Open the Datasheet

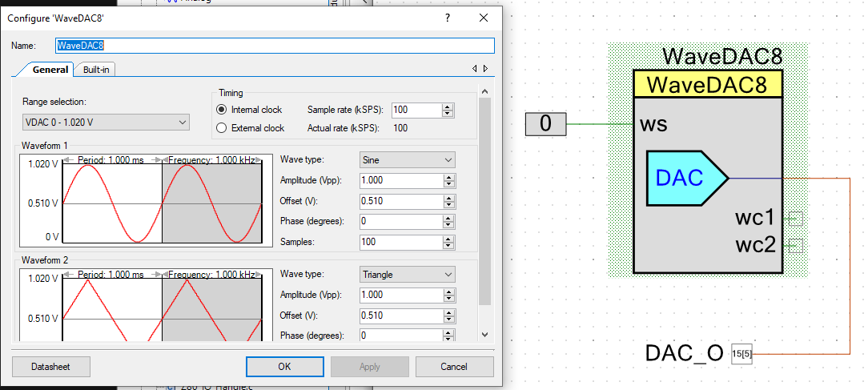(50, 367)
